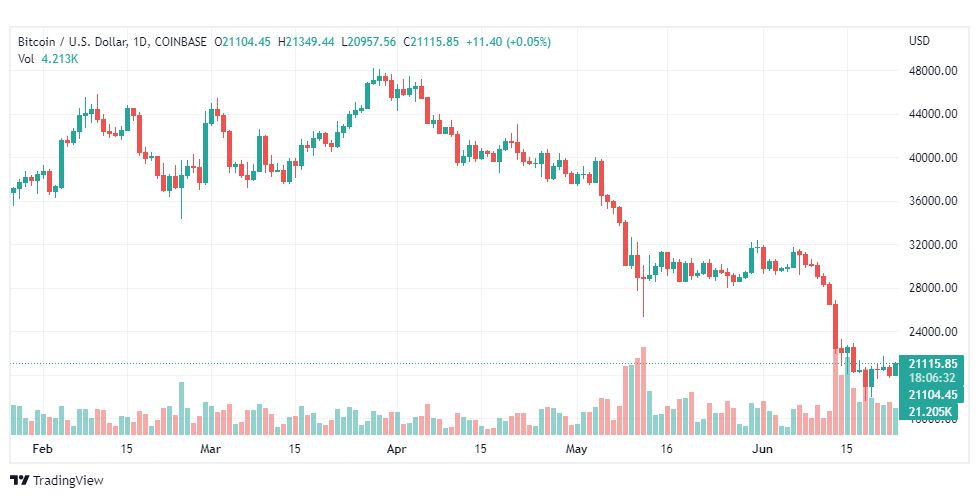Click the Apr time axis label

(x=397, y=449)
